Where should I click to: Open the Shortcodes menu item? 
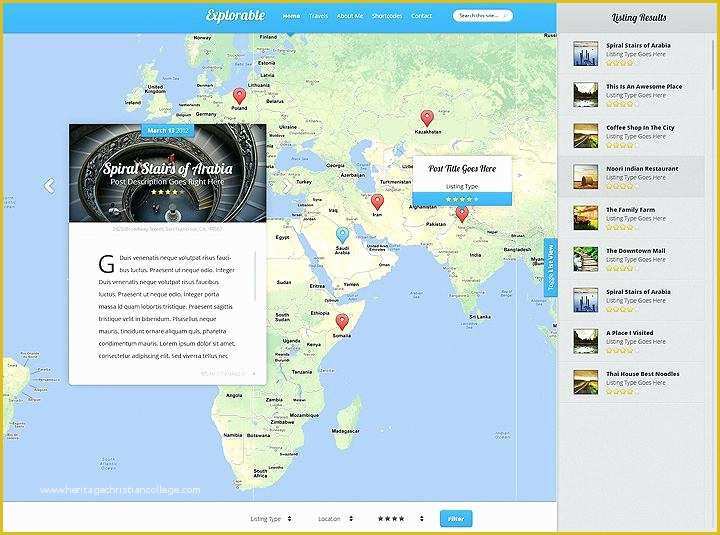pos(387,16)
